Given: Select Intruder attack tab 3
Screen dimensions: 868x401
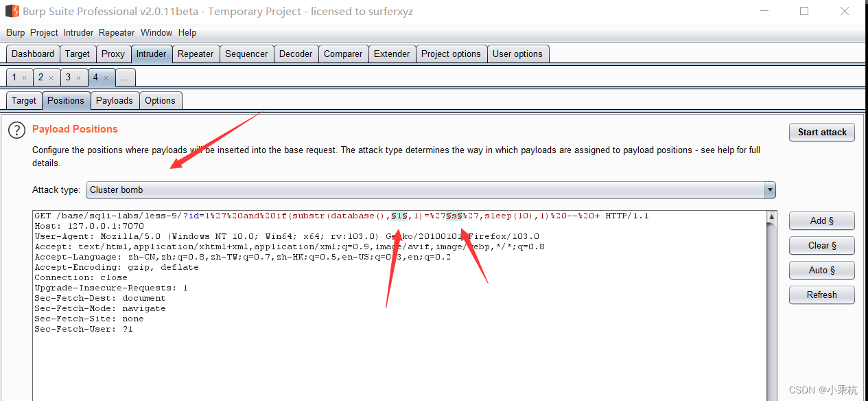Looking at the screenshot, I should point(69,78).
